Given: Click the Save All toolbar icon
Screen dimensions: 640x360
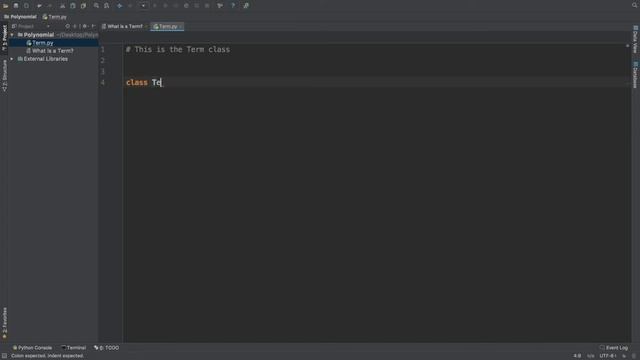Looking at the screenshot, I should click(x=16, y=6).
